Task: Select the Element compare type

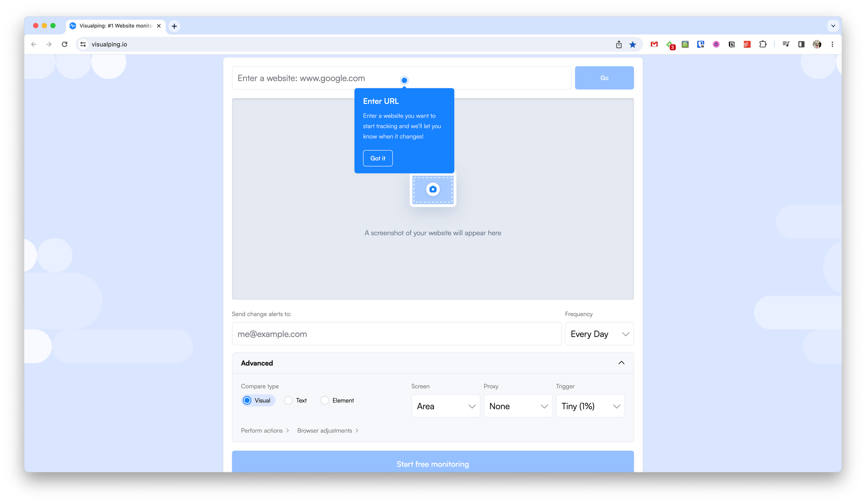Action: pyautogui.click(x=325, y=401)
